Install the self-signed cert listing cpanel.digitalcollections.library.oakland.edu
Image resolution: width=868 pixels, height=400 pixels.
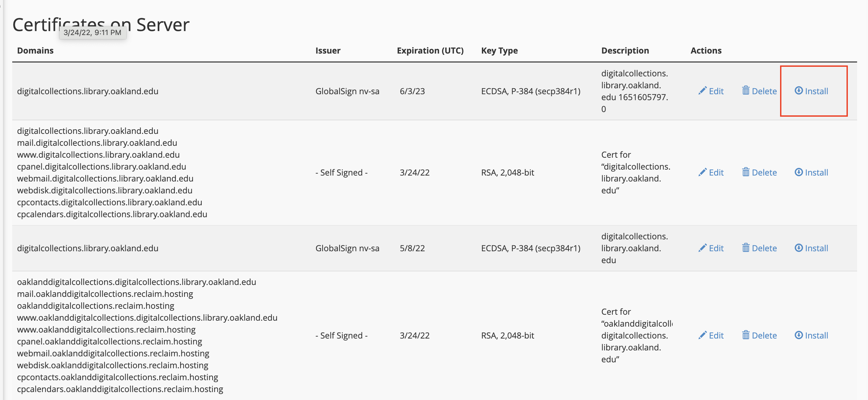click(x=811, y=173)
